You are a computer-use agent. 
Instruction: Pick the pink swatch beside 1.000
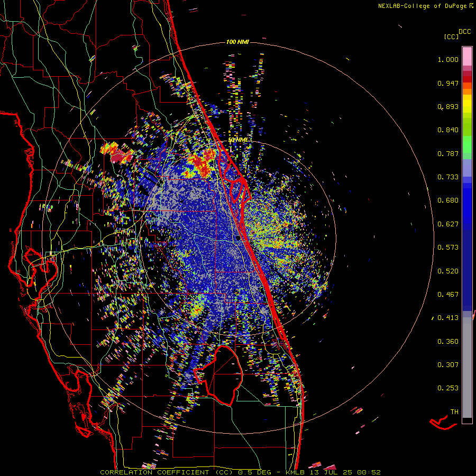467,57
